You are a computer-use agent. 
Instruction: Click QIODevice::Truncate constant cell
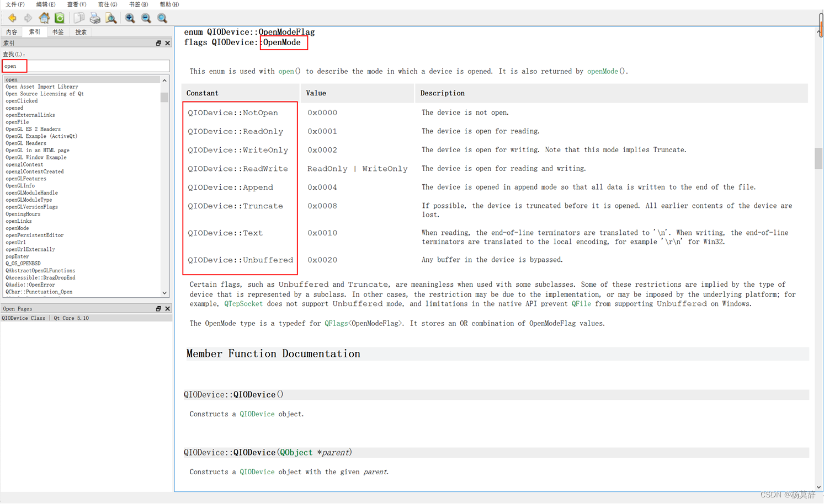click(x=236, y=206)
